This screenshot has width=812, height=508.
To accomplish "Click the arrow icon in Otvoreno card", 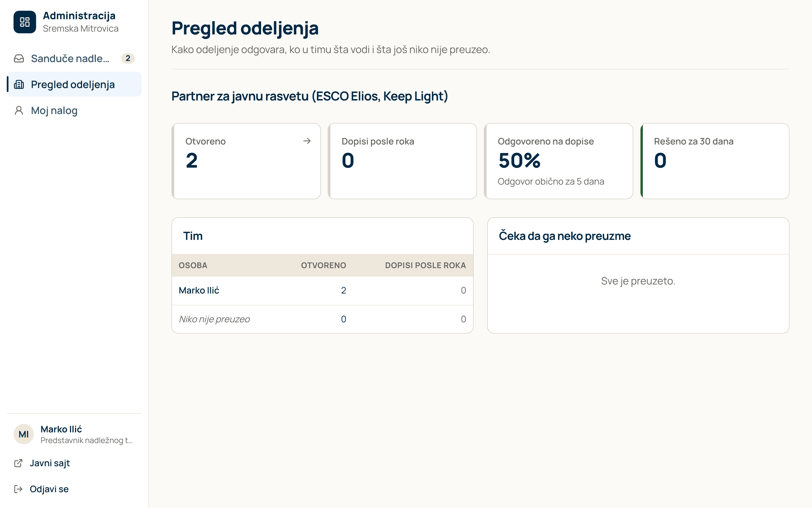I will coord(307,141).
